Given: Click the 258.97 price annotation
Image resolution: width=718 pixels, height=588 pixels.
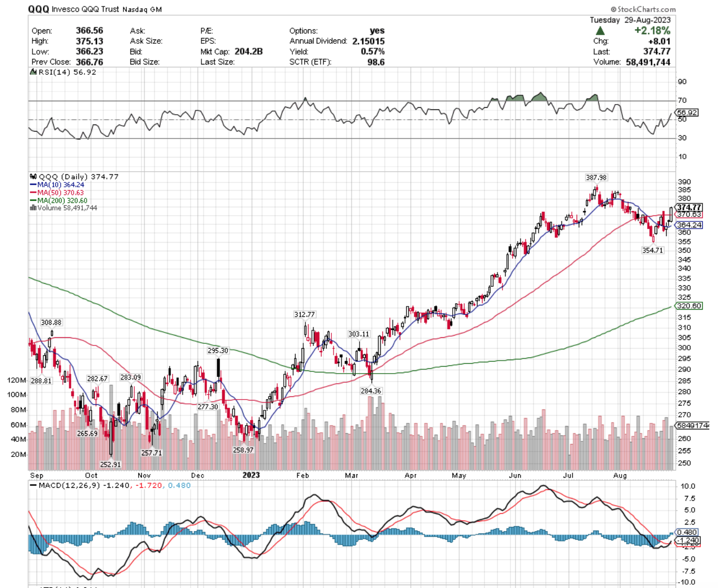Looking at the screenshot, I should [x=243, y=450].
